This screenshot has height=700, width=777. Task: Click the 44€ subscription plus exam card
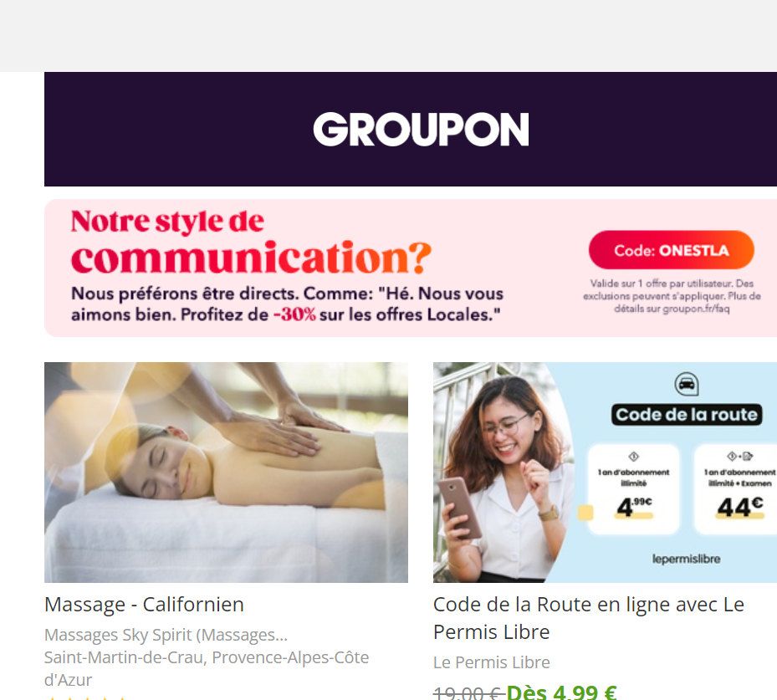pos(736,489)
